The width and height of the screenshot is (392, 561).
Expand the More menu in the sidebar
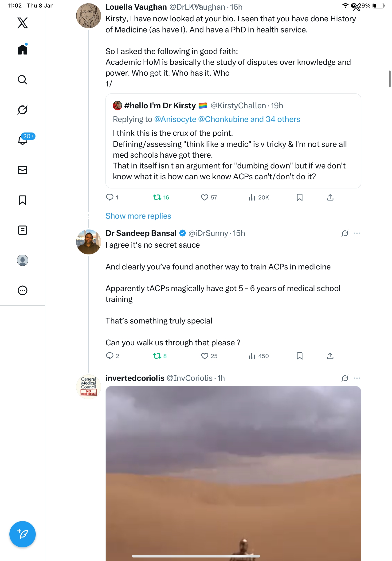click(23, 291)
